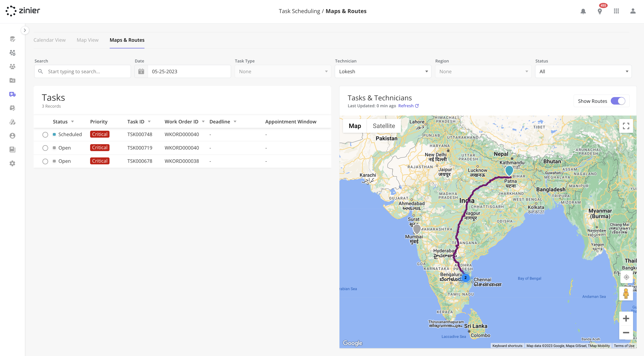Viewport: 644px width, 356px height.
Task: Click into the Search input field
Action: coord(82,72)
